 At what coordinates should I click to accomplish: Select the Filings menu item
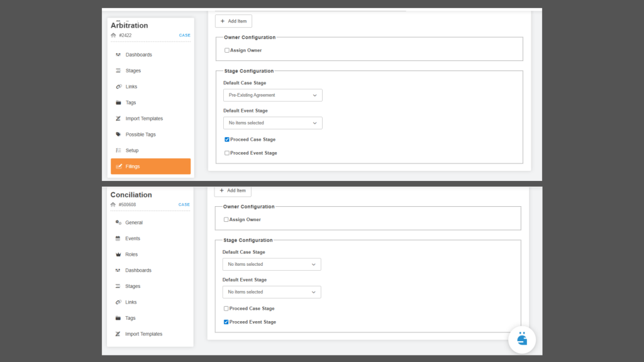coord(151,166)
